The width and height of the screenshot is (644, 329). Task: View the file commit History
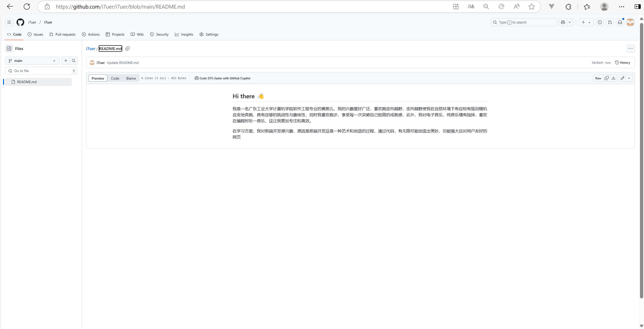pyautogui.click(x=623, y=63)
